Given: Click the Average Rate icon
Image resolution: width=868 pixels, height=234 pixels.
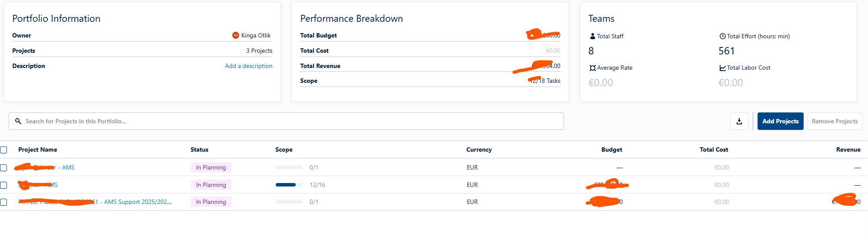Looking at the screenshot, I should [x=592, y=68].
